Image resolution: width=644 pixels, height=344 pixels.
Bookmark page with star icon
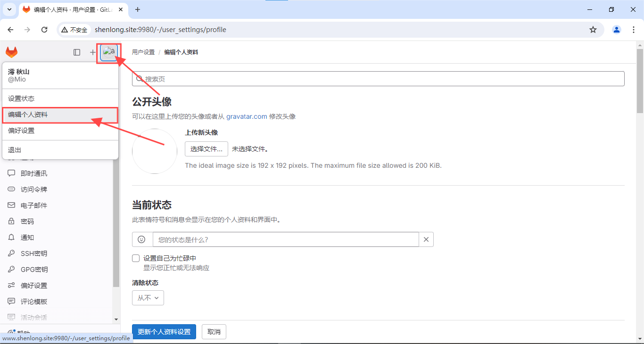click(x=593, y=30)
